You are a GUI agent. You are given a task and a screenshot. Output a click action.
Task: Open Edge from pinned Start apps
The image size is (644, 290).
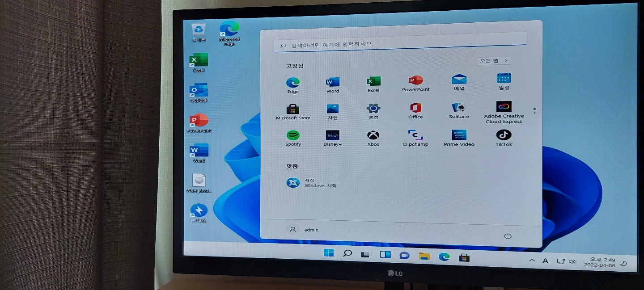[x=293, y=85]
